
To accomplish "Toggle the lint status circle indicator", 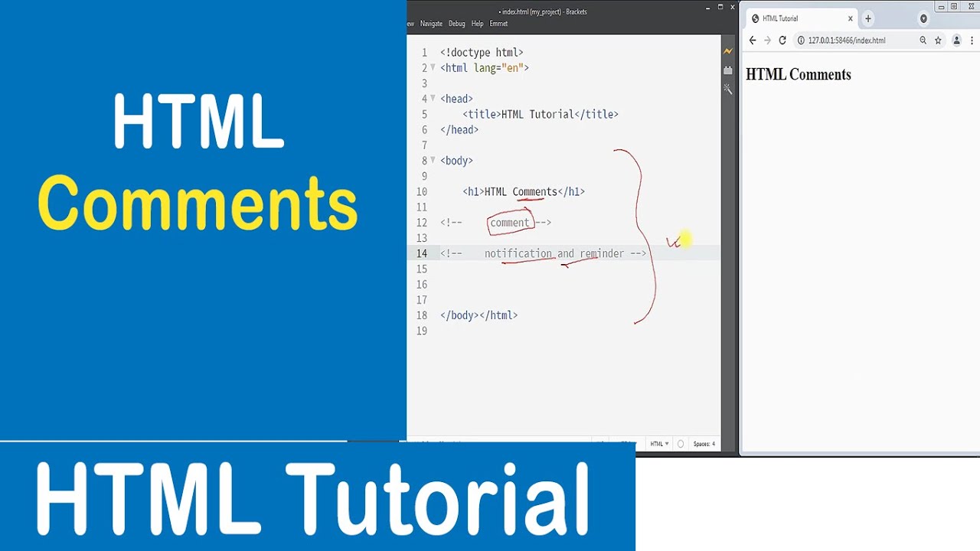I will [681, 444].
